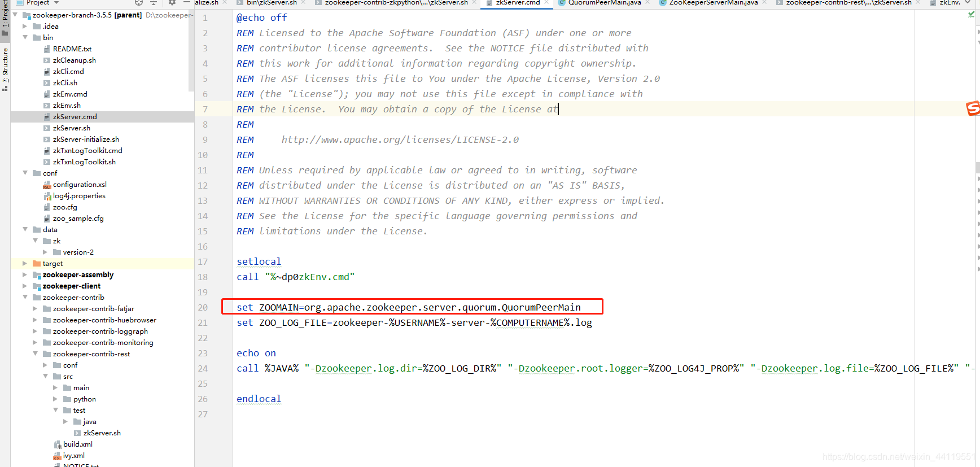The height and width of the screenshot is (467, 980).
Task: Select the zkCli.cmd file
Action: pyautogui.click(x=68, y=71)
